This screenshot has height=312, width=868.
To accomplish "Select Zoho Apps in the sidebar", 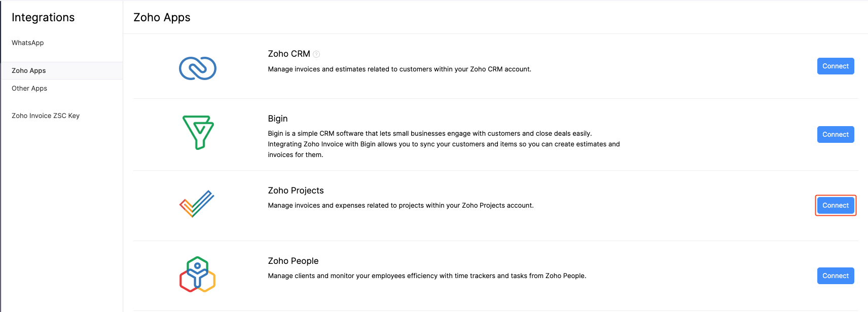I will click(x=29, y=71).
